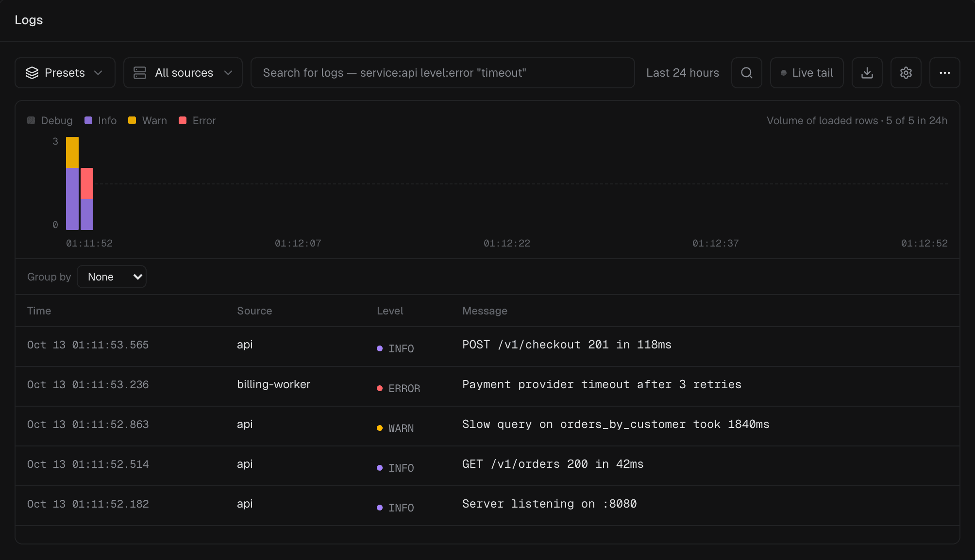Click the Volume of loaded rows summary
Screen dimensions: 975x560
857,120
